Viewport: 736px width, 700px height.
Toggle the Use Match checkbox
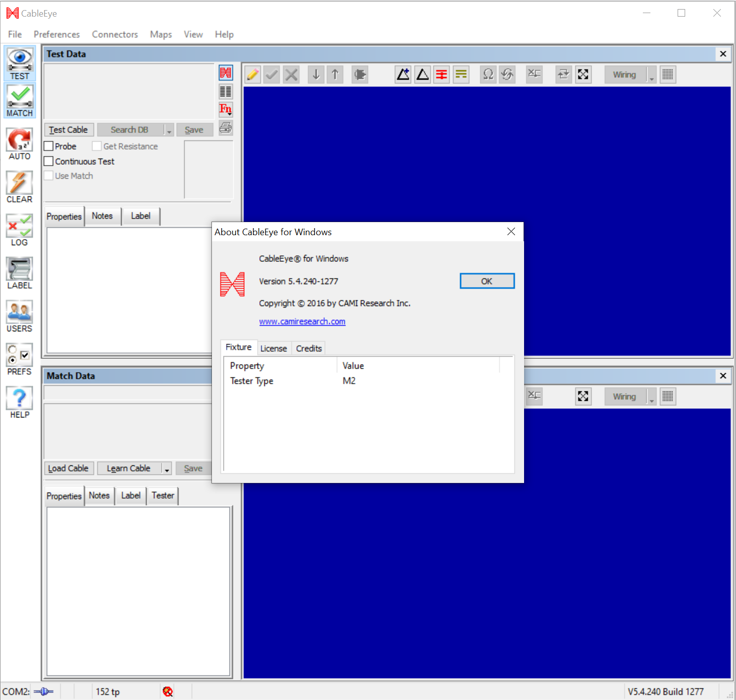pyautogui.click(x=49, y=176)
